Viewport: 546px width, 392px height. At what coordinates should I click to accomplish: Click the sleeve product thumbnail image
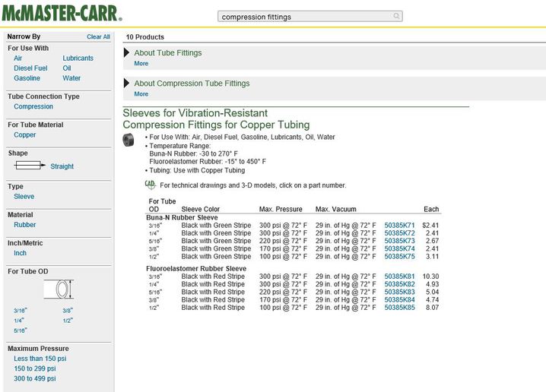tap(129, 140)
